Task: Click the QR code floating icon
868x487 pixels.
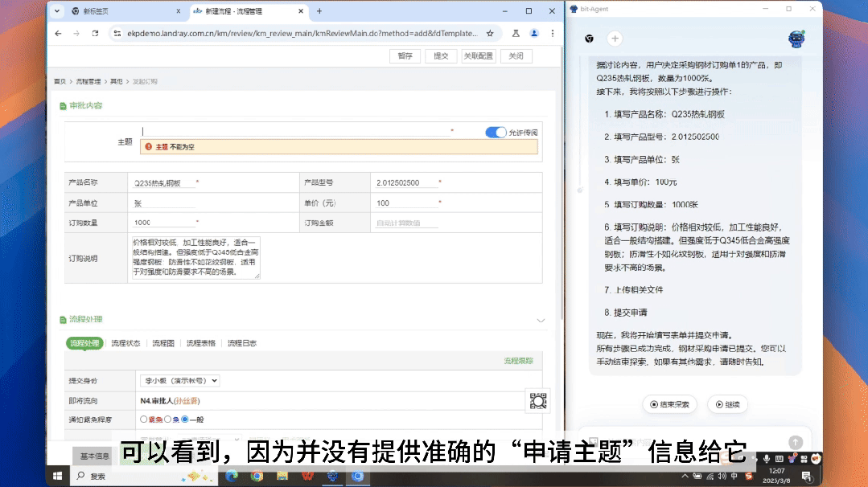Action: coord(538,400)
